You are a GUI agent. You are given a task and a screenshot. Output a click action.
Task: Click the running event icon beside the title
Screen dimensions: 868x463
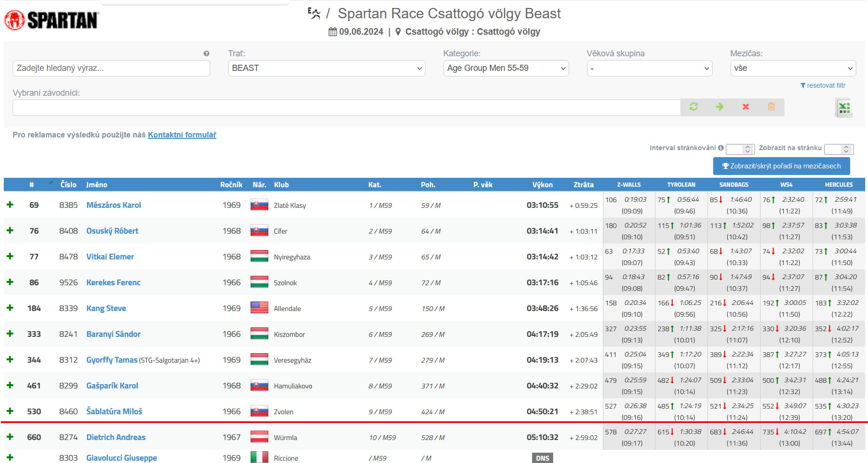click(314, 14)
